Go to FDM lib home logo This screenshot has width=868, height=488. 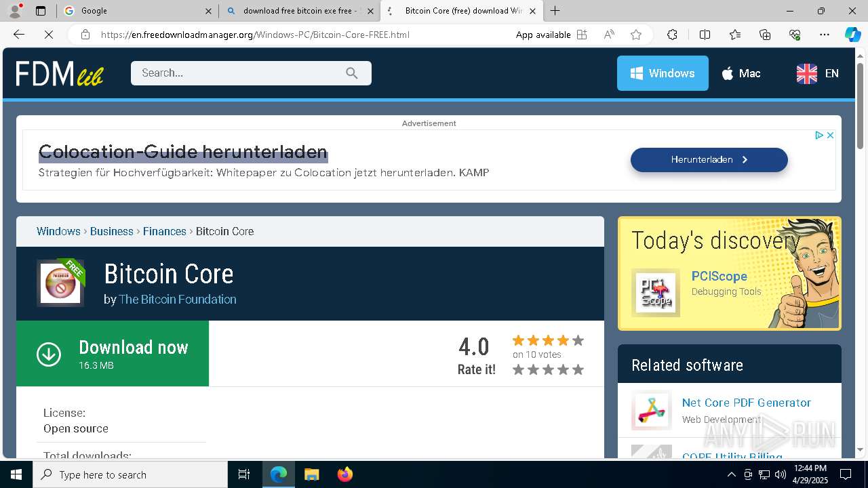pos(60,73)
